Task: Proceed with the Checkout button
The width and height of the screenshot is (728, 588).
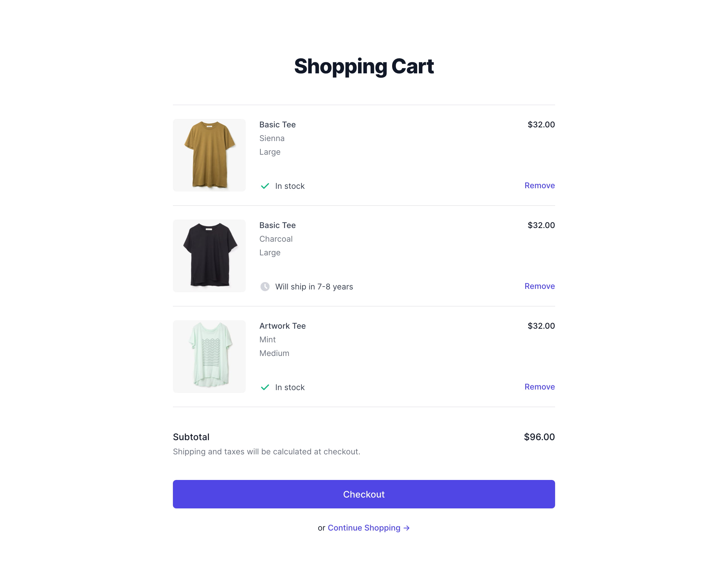Action: 364,494
